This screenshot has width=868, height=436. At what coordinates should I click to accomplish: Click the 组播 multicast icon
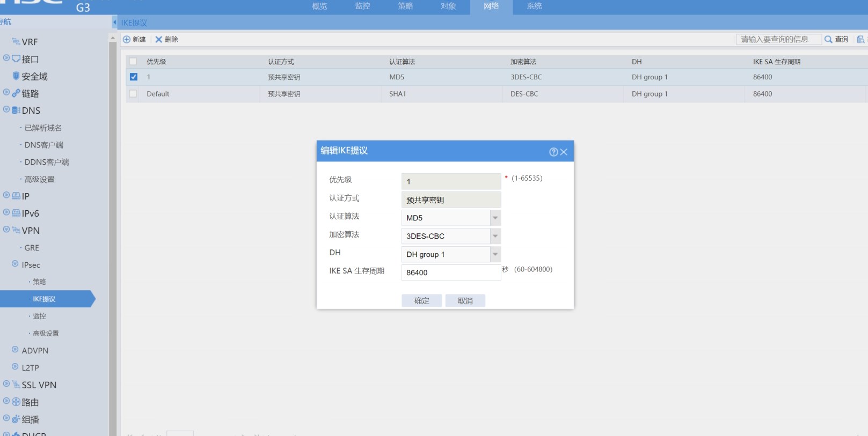[x=16, y=419]
